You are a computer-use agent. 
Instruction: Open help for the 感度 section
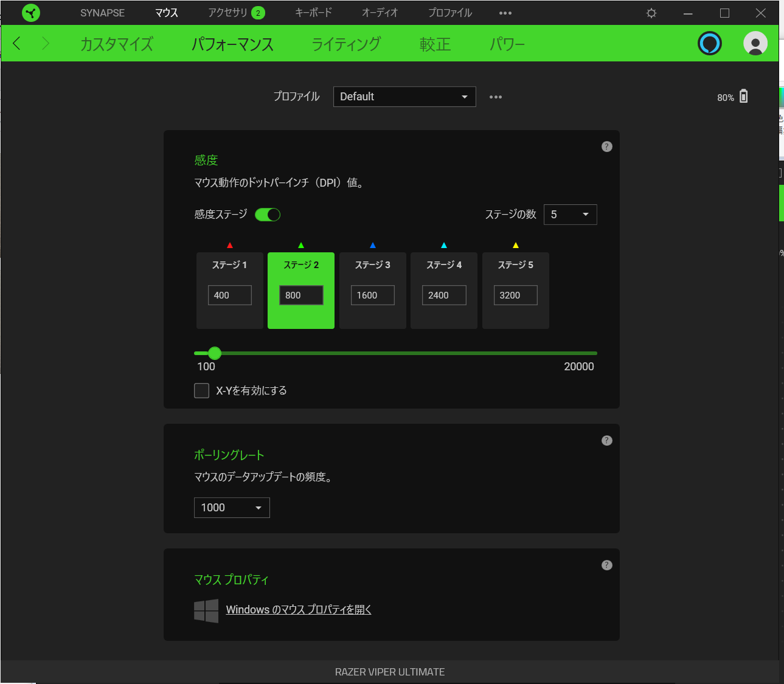[607, 147]
